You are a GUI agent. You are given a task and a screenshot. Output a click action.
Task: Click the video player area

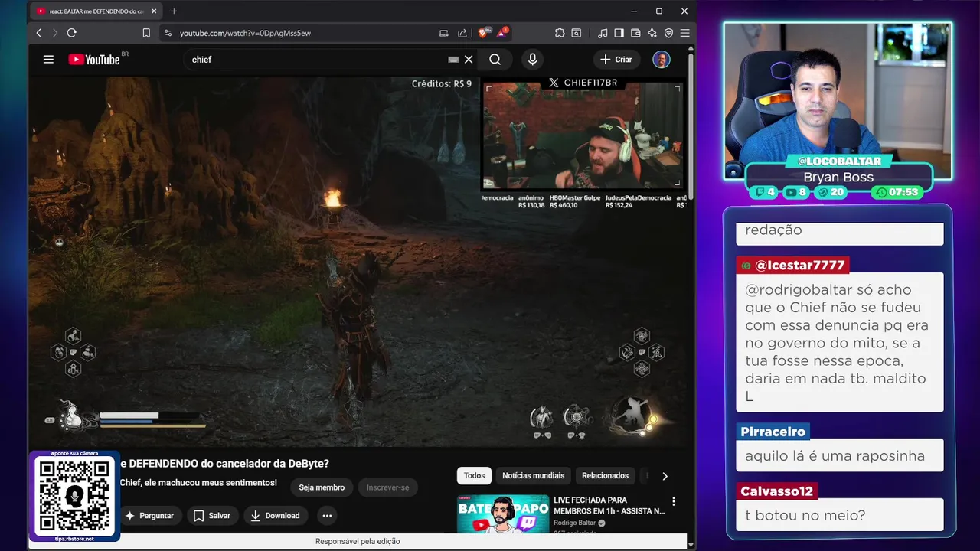coord(358,260)
